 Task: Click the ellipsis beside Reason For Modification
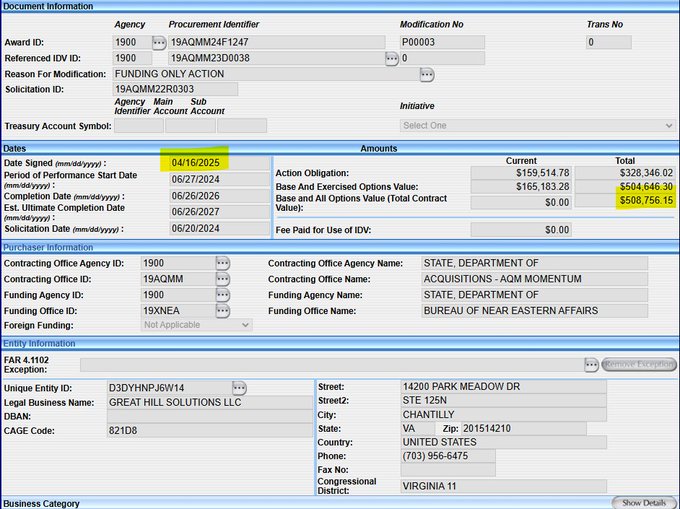pyautogui.click(x=427, y=75)
